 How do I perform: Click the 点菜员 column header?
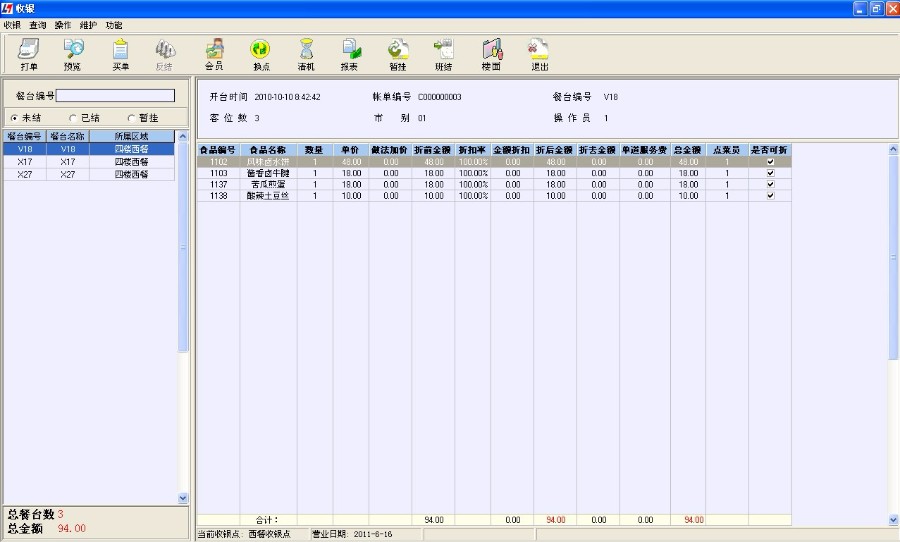pyautogui.click(x=727, y=150)
